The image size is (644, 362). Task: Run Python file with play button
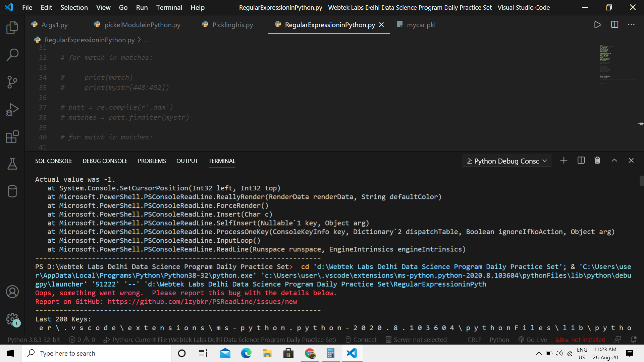pos(597,25)
